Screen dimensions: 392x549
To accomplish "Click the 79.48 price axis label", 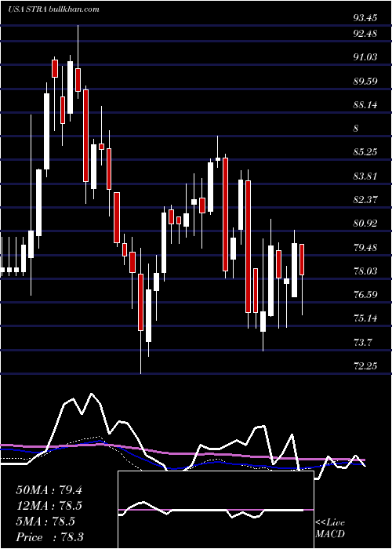I will click(x=365, y=248).
